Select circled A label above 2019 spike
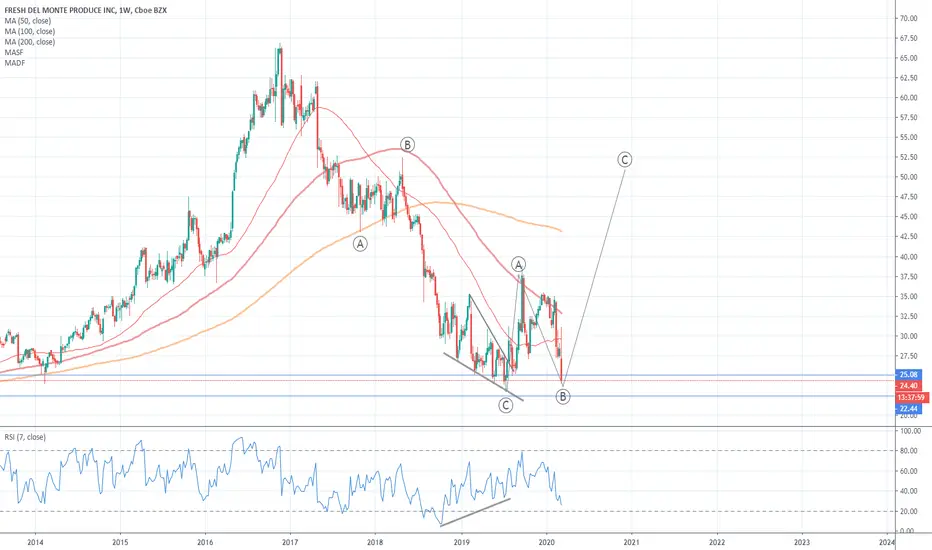The height and width of the screenshot is (550, 932). pyautogui.click(x=518, y=265)
